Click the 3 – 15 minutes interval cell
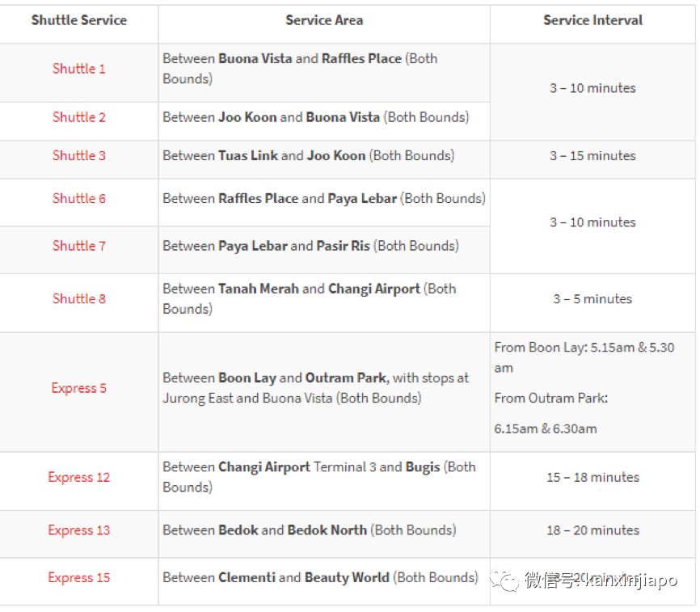 point(592,155)
